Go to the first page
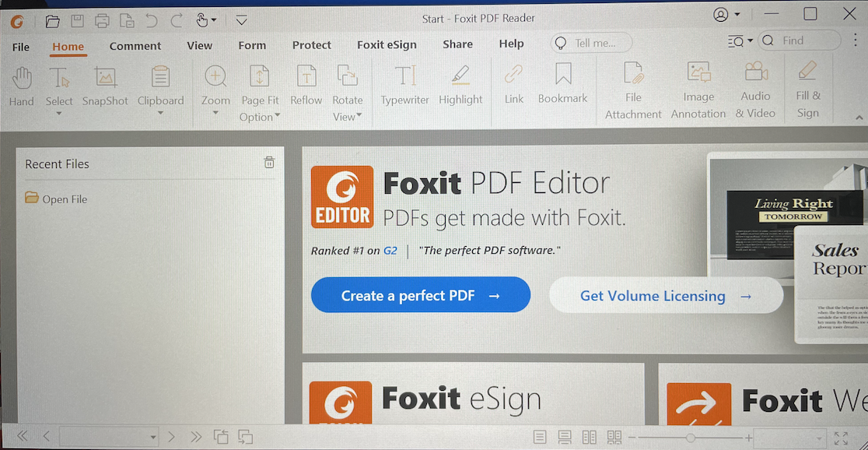Viewport: 868px width, 450px height. pos(23,436)
